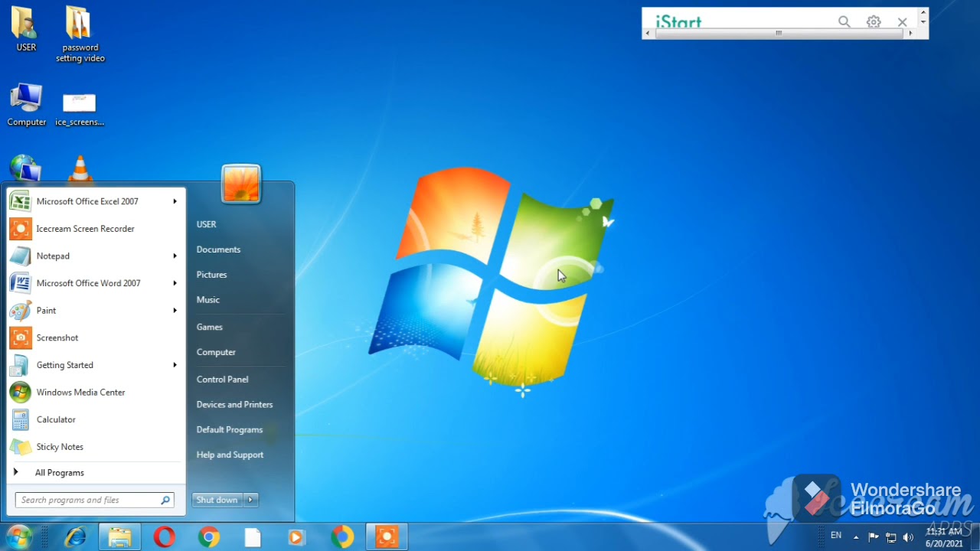The image size is (980, 551).
Task: Open Notepad from the Start menu
Action: click(96, 256)
